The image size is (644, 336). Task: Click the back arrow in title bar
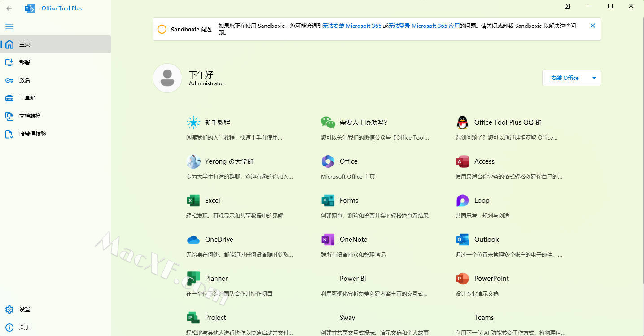click(9, 9)
